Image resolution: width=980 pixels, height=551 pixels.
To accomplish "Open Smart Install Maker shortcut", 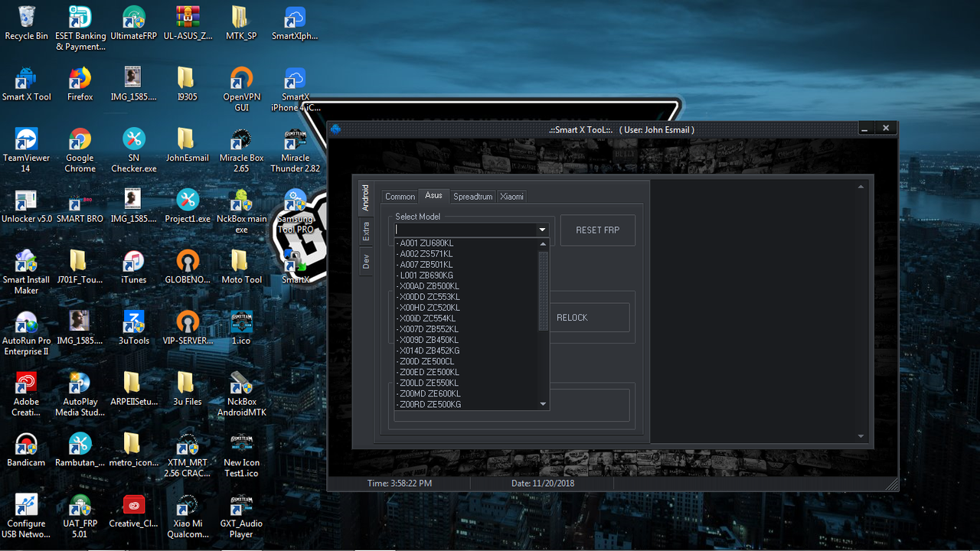I will pos(26,272).
